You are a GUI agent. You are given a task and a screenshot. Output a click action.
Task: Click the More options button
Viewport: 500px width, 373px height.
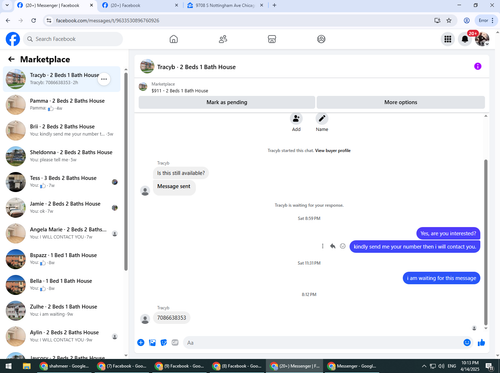(401, 102)
